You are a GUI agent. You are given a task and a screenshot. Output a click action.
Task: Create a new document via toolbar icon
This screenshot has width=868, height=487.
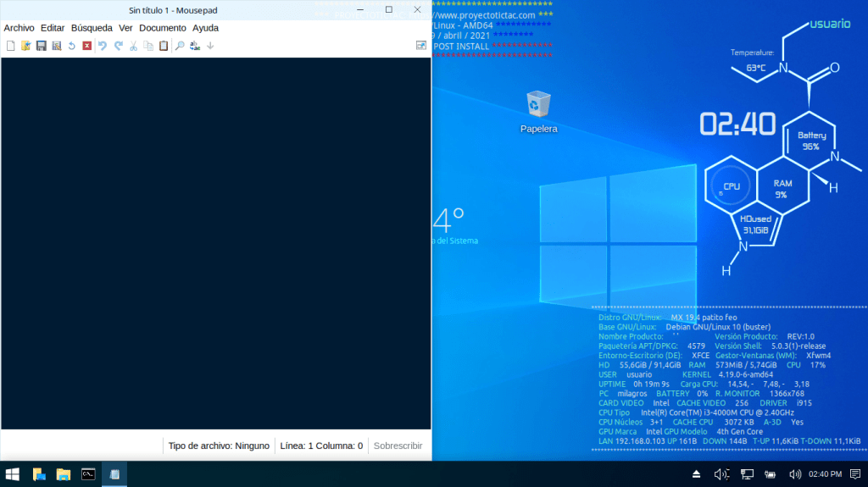(10, 46)
